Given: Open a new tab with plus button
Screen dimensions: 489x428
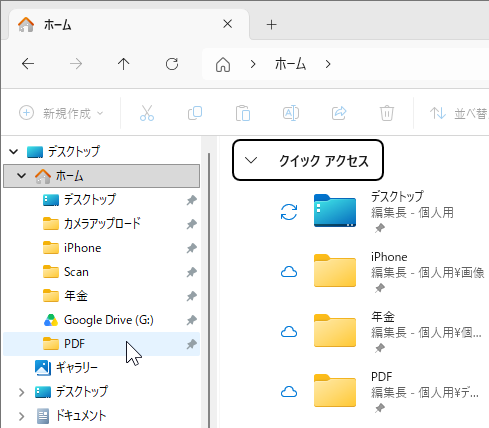Looking at the screenshot, I should pos(272,25).
